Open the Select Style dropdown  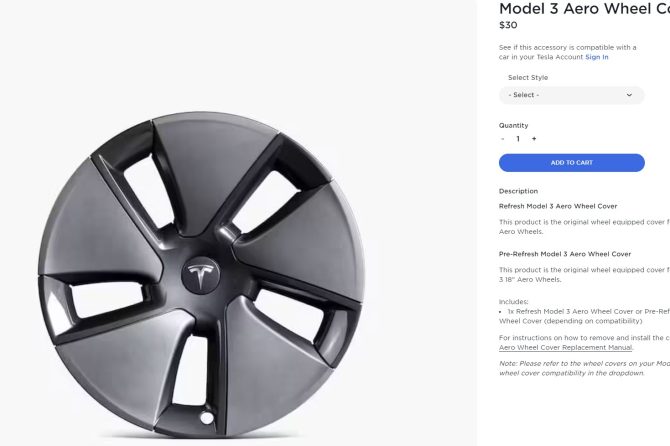click(x=571, y=95)
